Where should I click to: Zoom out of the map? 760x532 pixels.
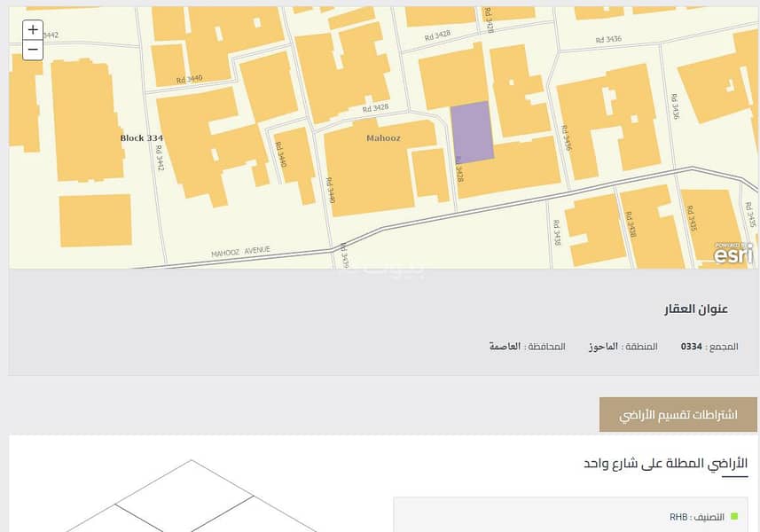tap(33, 50)
